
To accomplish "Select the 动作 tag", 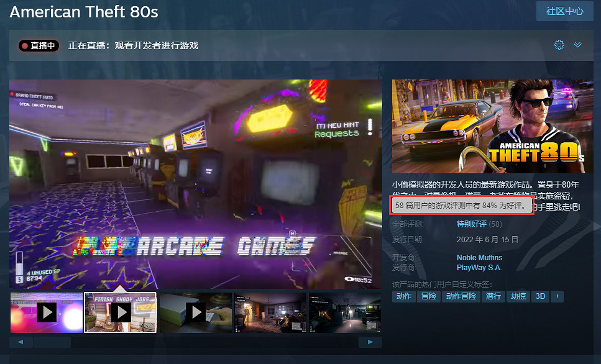I will 403,296.
